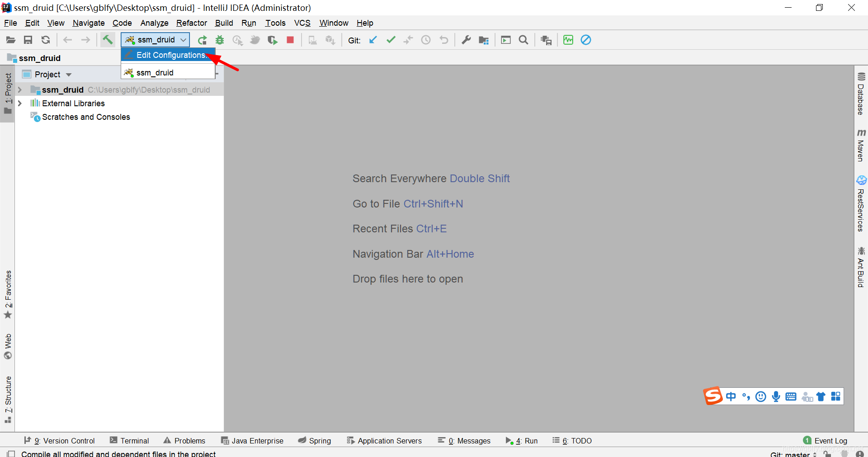The image size is (868, 457).
Task: Toggle Chinese/English input mode button
Action: (x=731, y=396)
